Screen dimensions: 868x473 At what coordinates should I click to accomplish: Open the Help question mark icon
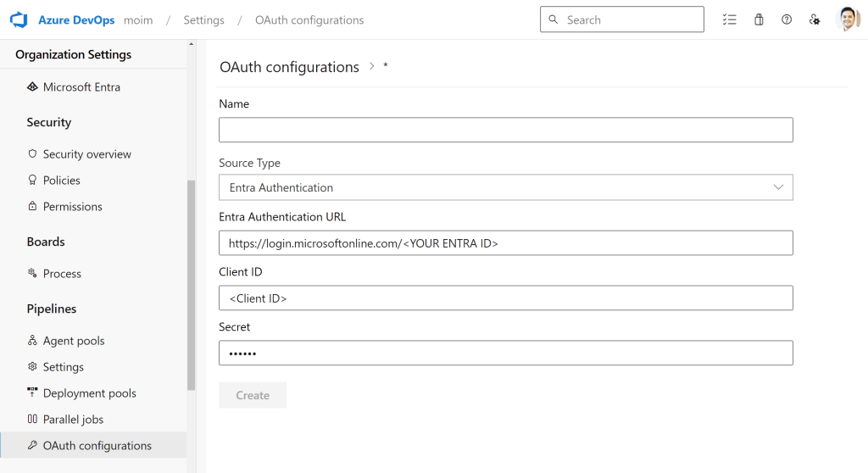click(x=787, y=19)
